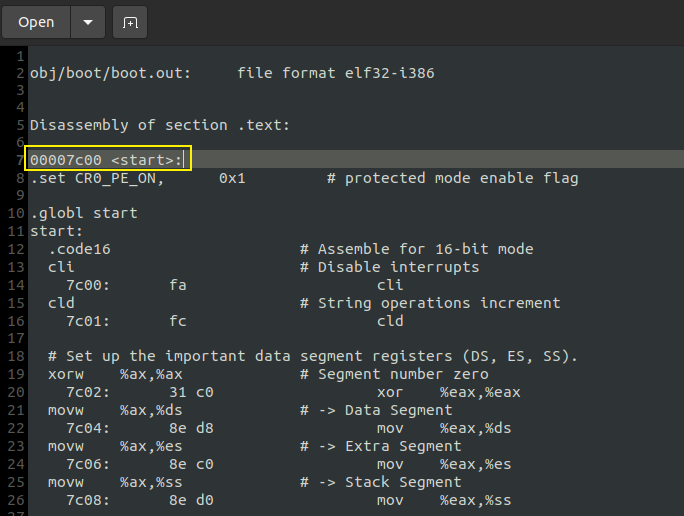Screen dimensions: 684x516
Task: Click the '.globl start' line
Action: [x=84, y=213]
